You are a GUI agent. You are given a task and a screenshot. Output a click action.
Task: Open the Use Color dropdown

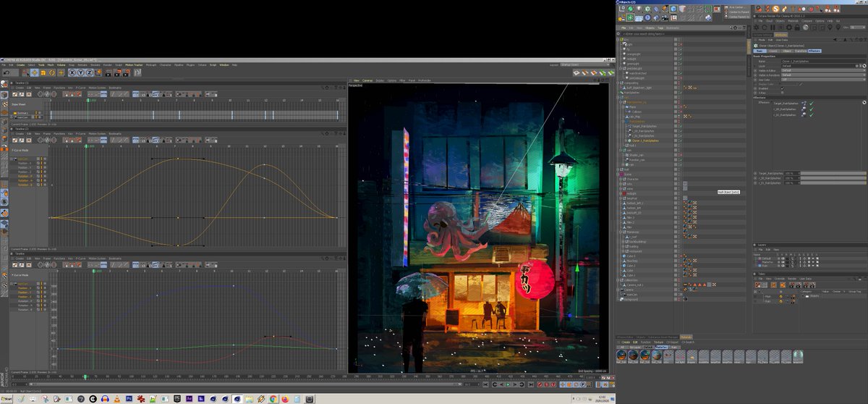(823, 80)
